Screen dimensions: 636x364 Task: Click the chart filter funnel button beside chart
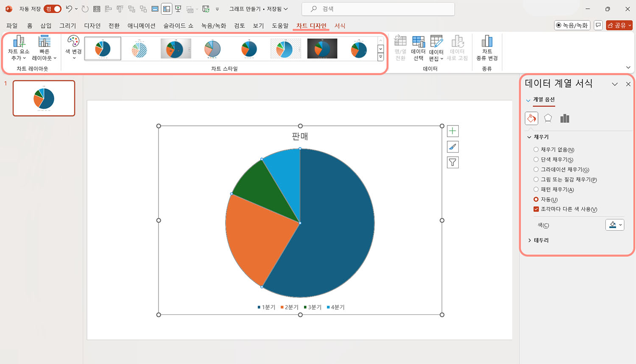tap(452, 162)
